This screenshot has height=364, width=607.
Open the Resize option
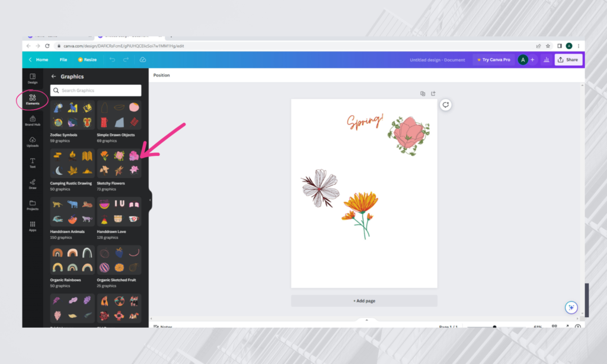tap(88, 60)
